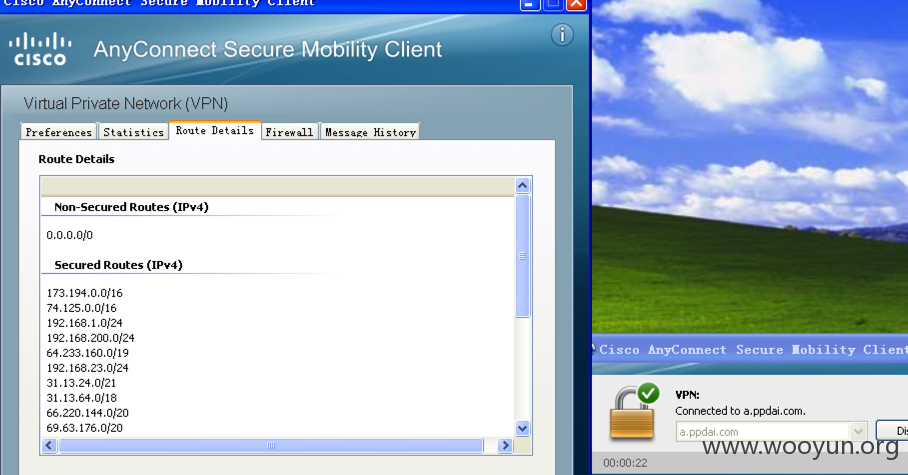Open the info icon in AnyConnect header
The image size is (908, 475).
click(562, 35)
